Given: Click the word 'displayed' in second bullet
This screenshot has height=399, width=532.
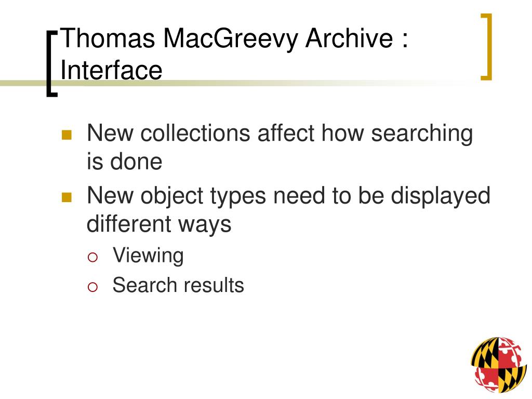Looking at the screenshot, I should (441, 196).
